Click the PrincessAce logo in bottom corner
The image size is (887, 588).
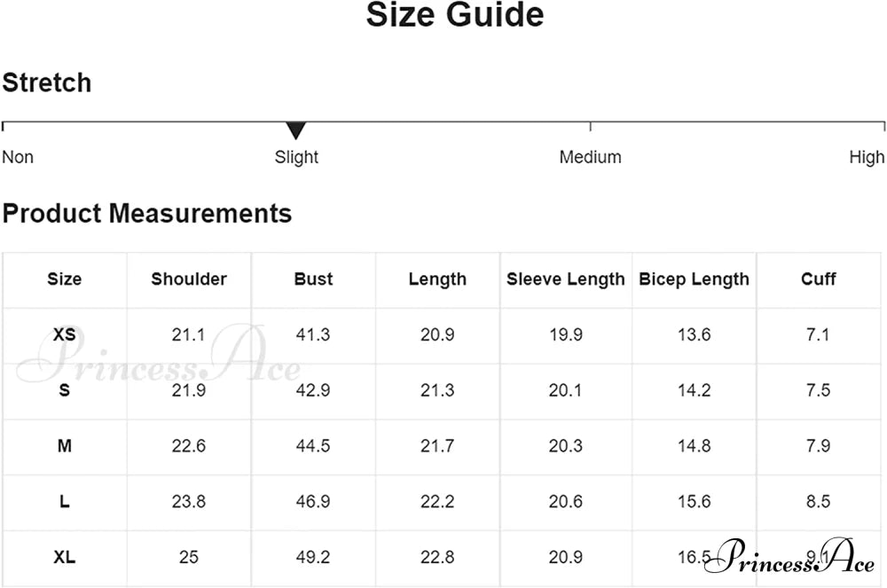(x=796, y=556)
